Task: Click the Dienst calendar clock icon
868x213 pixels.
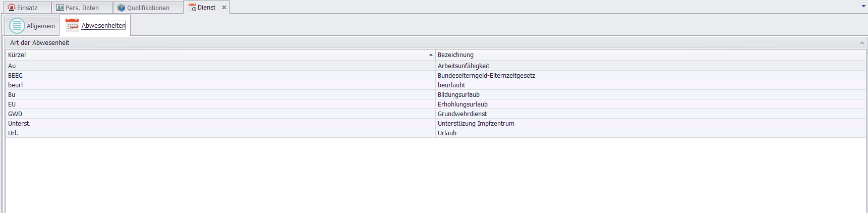Action: tap(192, 8)
